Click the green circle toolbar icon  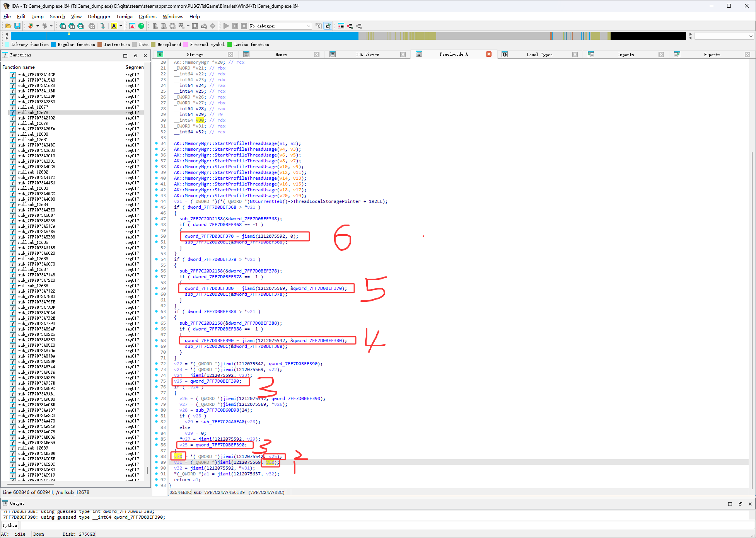pyautogui.click(x=141, y=26)
